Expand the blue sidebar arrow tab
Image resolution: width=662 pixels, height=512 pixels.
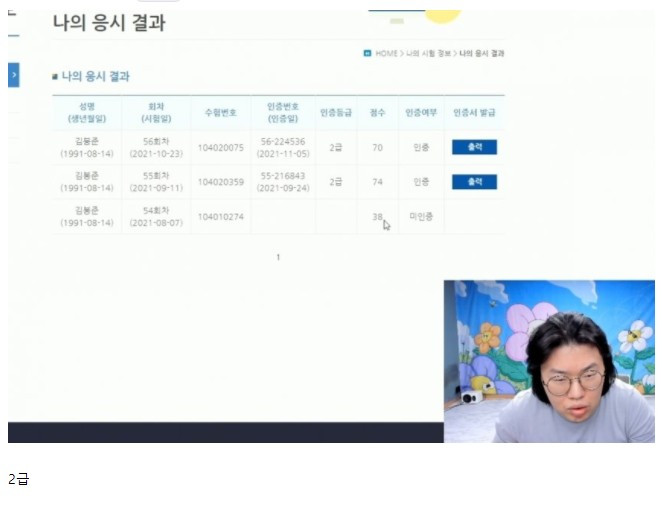click(x=14, y=75)
